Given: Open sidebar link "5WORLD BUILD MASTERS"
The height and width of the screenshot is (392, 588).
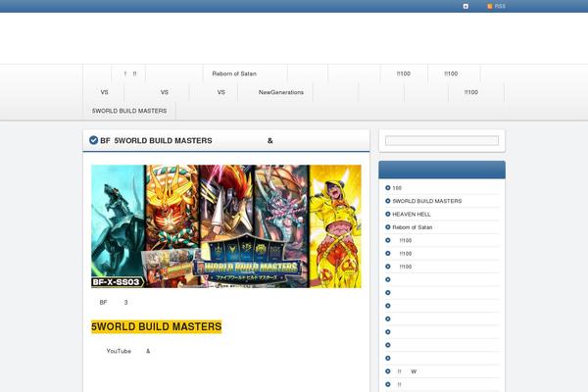Looking at the screenshot, I should [x=426, y=201].
